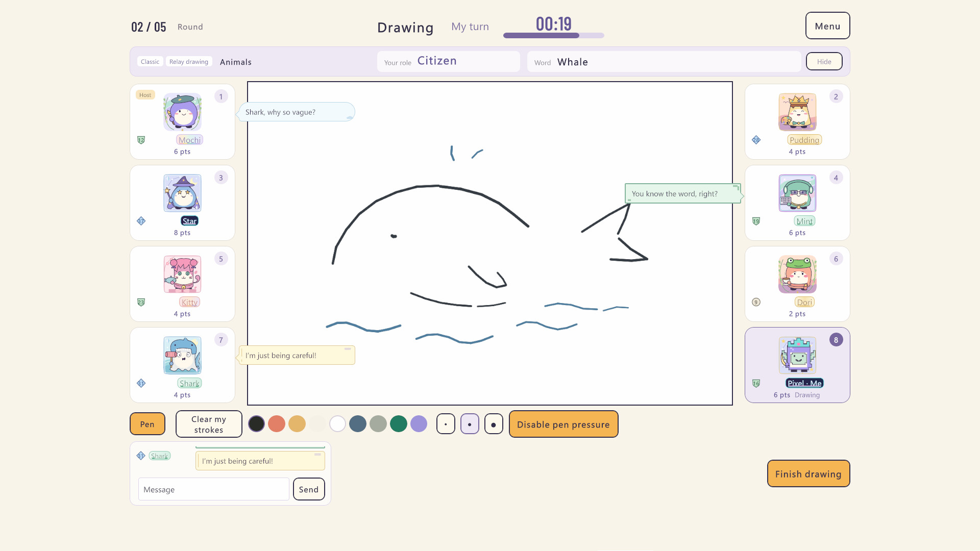
Task: Pick the coral red color swatch
Action: (x=277, y=424)
